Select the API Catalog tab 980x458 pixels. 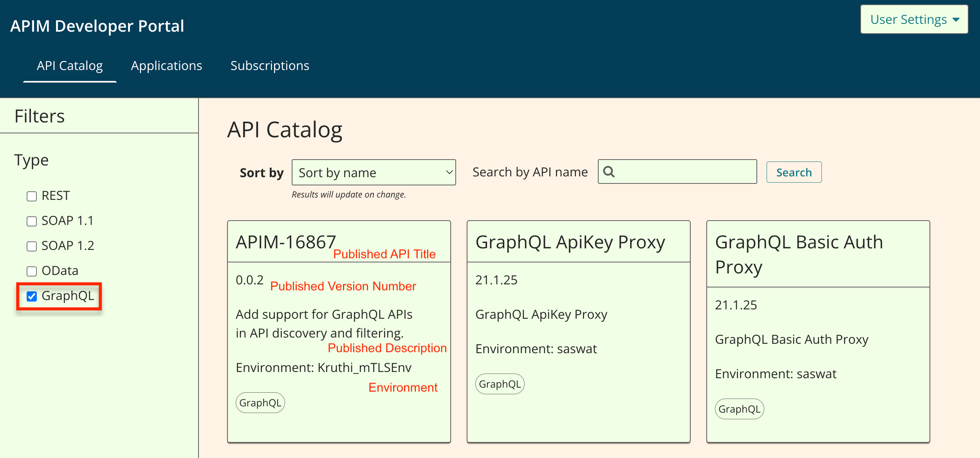[70, 66]
